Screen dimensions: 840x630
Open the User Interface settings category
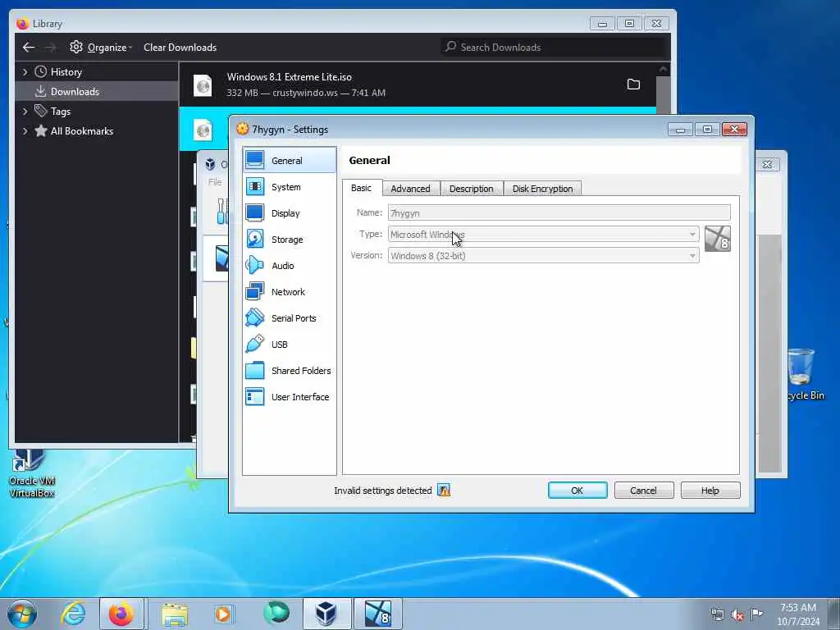pyautogui.click(x=290, y=396)
